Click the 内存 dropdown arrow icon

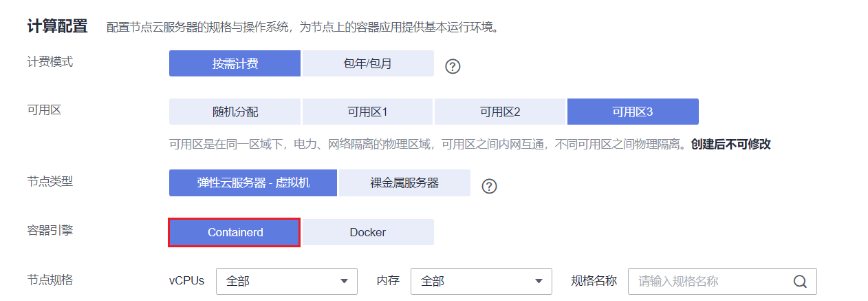[539, 281]
